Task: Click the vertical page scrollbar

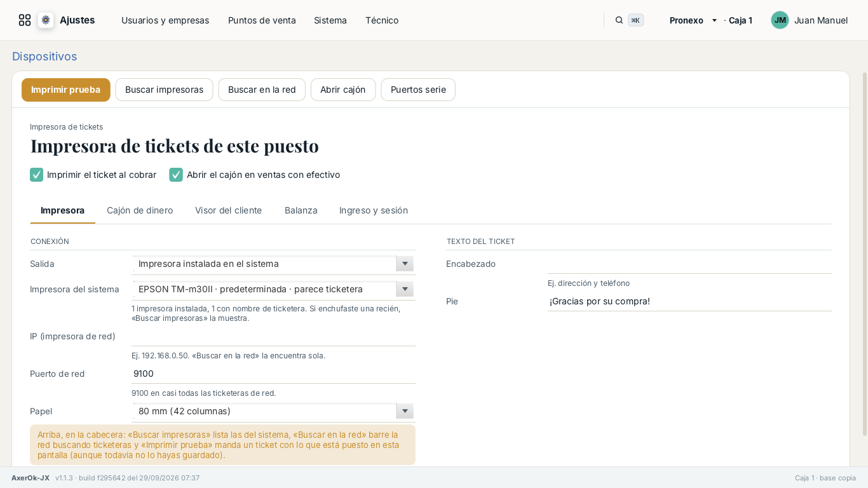Action: (x=864, y=254)
